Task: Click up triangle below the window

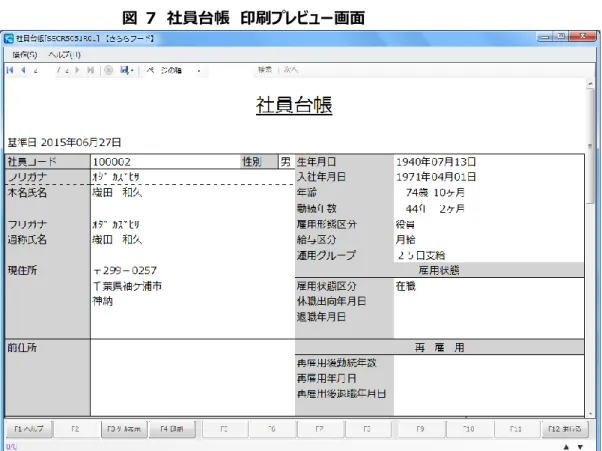Action: coord(566,446)
